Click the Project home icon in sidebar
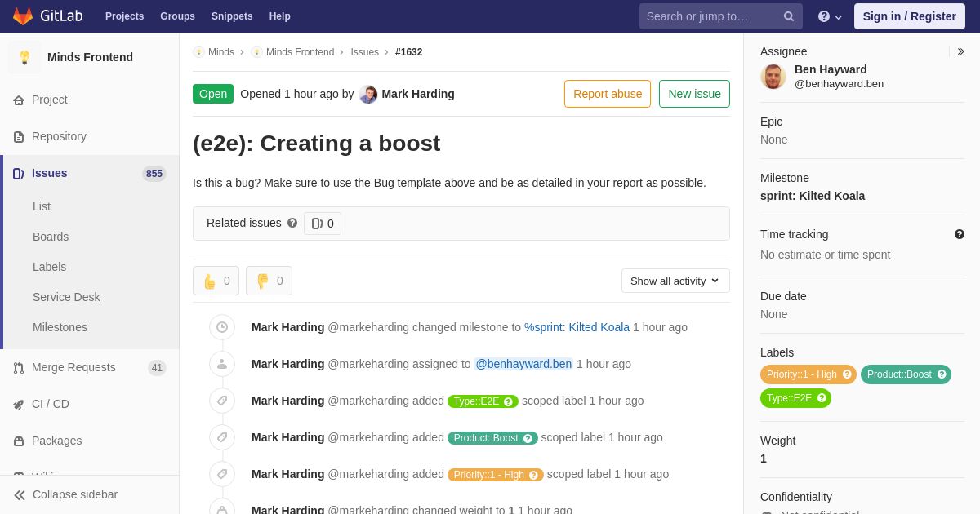Image resolution: width=980 pixels, height=514 pixels. [19, 100]
